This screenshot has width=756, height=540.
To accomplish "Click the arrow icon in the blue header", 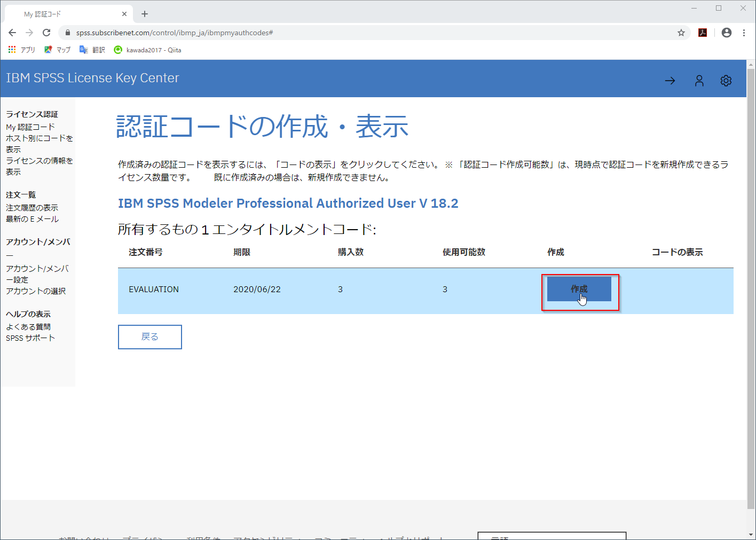I will [670, 81].
